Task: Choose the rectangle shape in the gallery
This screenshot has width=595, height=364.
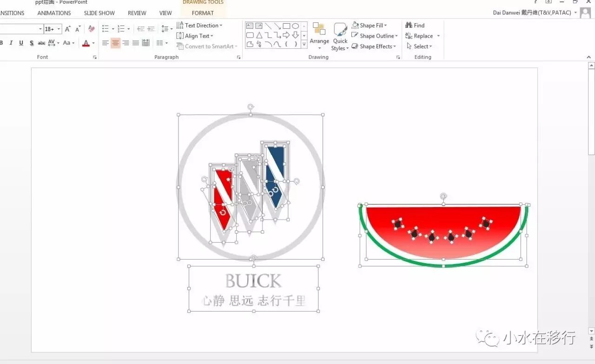Action: (286, 26)
